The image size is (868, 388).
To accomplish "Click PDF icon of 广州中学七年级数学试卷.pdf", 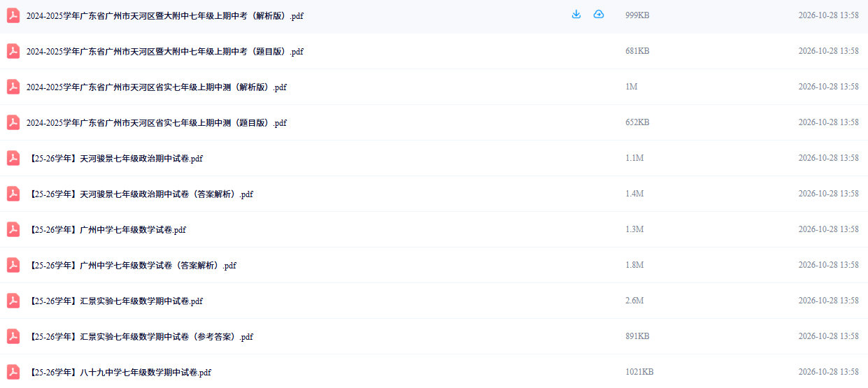I will point(13,229).
